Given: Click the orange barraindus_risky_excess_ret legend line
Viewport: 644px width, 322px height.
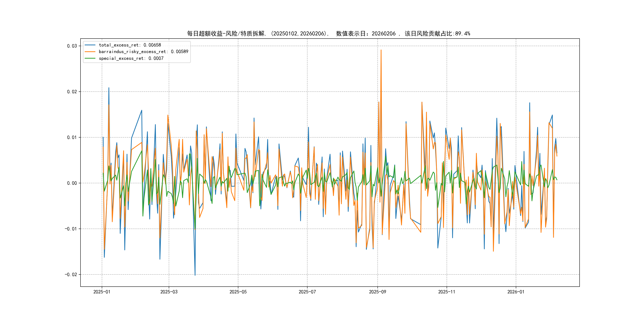Looking at the screenshot, I should (90, 52).
